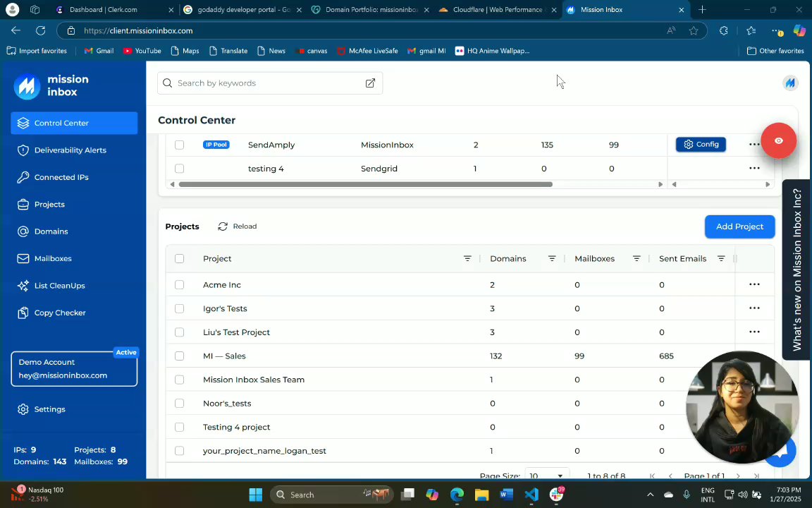Open the Control Center sidebar item

coord(74,123)
